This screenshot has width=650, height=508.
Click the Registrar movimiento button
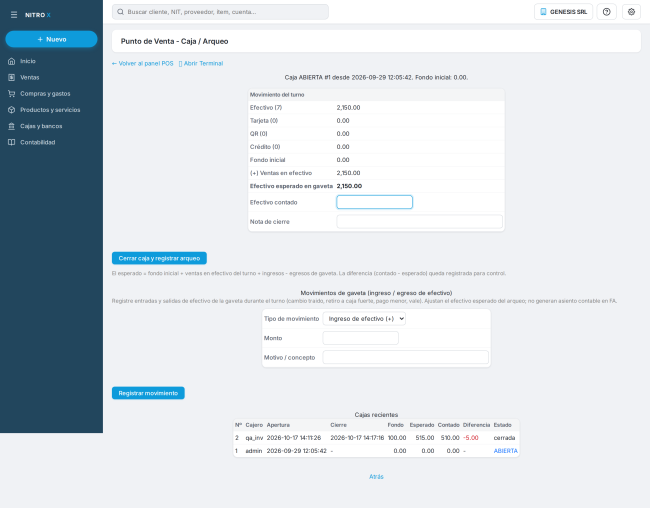pos(148,393)
